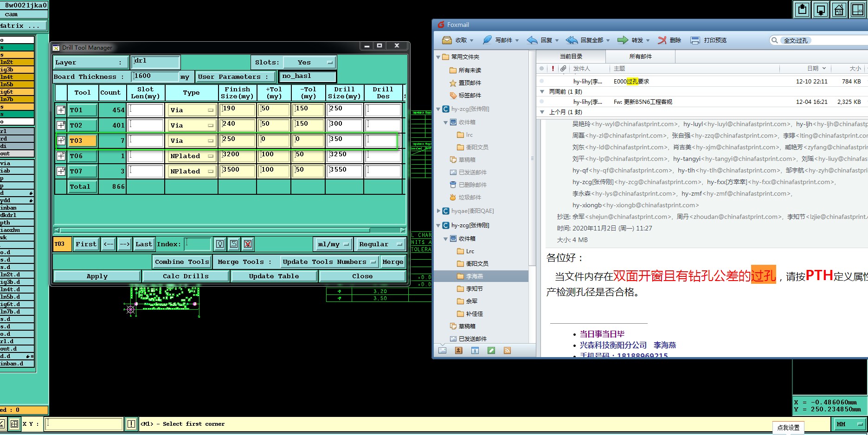Click Foxmail 打印预览 print preview icon
868x435 pixels.
coord(695,40)
